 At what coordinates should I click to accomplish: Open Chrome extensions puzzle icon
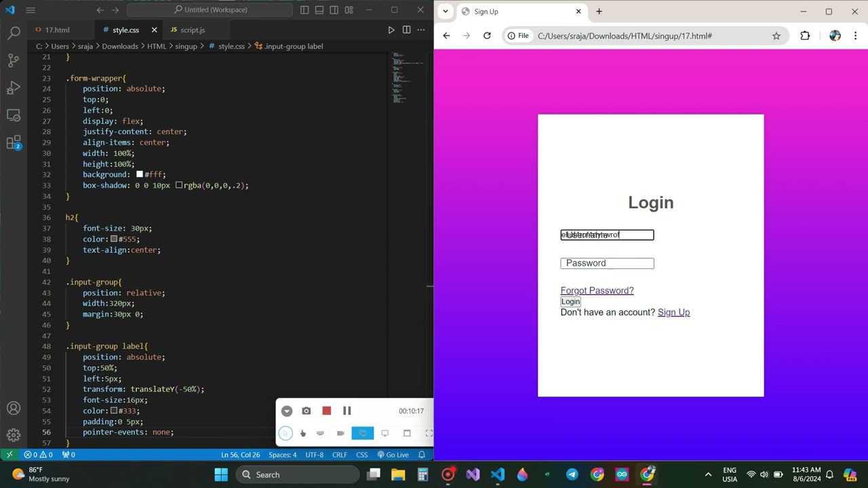(805, 36)
